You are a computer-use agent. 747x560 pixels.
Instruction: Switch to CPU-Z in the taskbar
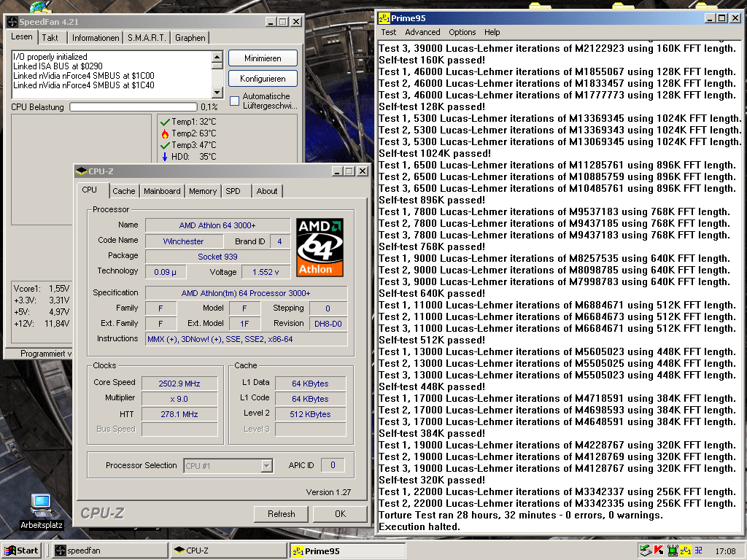pyautogui.click(x=228, y=551)
